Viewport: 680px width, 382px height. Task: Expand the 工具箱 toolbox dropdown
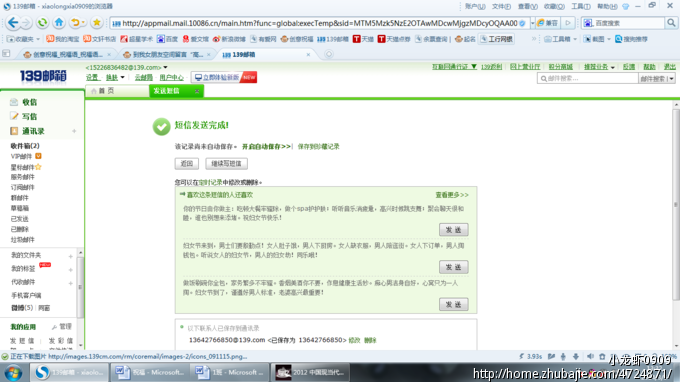click(575, 39)
